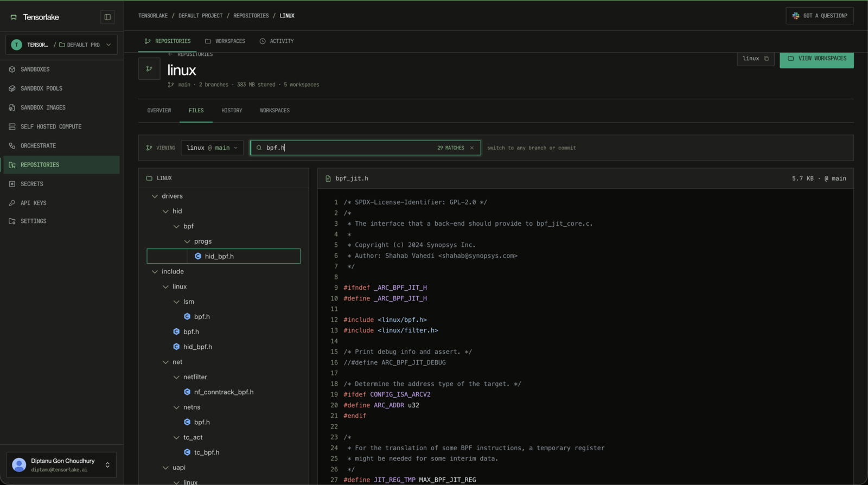The image size is (868, 485).
Task: Open the organization project switcher dropdown
Action: (61, 44)
